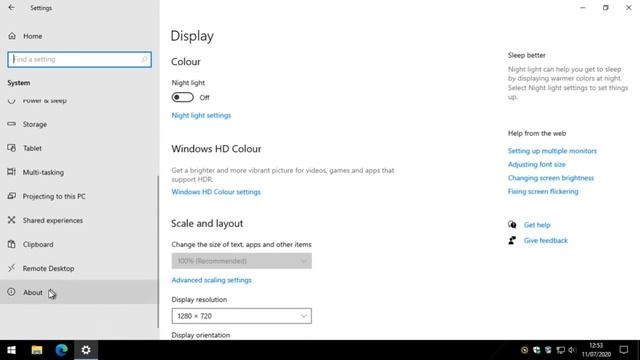
Task: Click the Tablet sidebar icon
Action: point(11,148)
